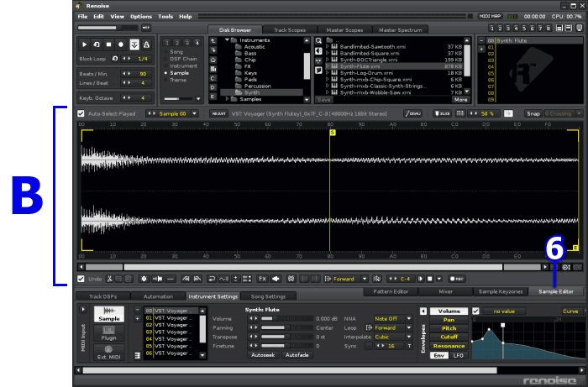Open the NNA Note Off dropdown

coord(409,319)
